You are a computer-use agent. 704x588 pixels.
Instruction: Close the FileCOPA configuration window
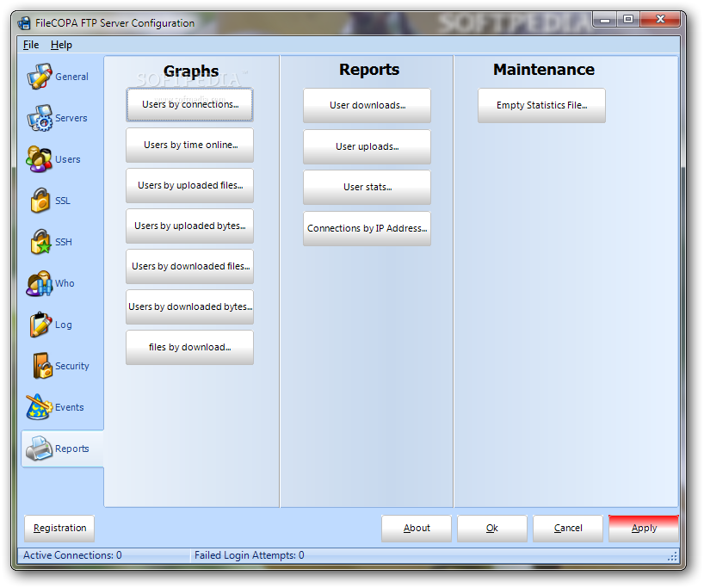coord(660,19)
